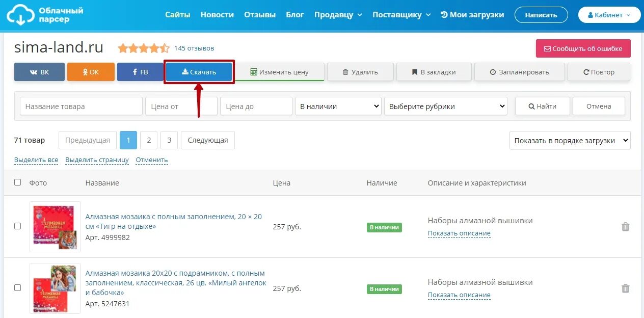The height and width of the screenshot is (318, 644).
Task: Open the 145 отзывов reviews link
Action: [194, 48]
